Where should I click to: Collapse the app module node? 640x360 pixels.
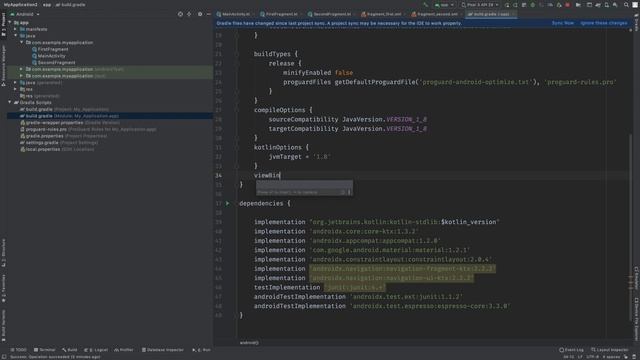[x=10, y=22]
